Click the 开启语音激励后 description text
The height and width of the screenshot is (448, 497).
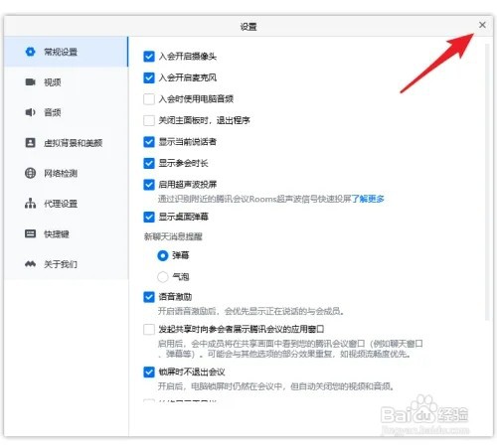250,311
